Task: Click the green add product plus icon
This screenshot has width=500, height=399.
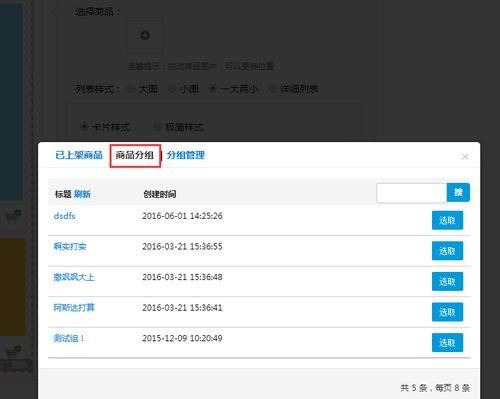Action: pos(145,35)
